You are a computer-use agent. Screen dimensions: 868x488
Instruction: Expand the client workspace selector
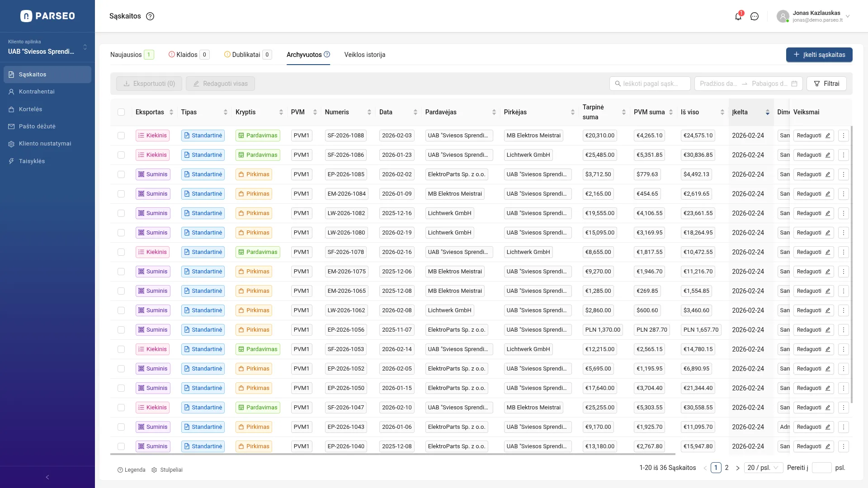pos(85,47)
